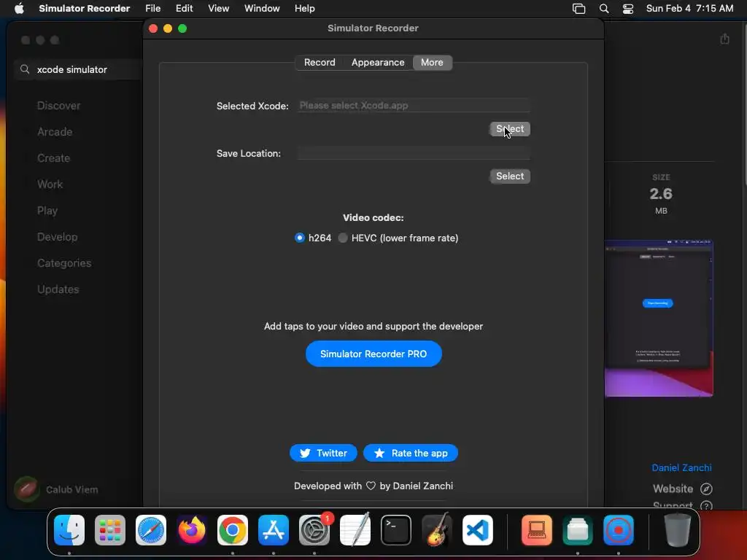Launch Safari from the dock
Viewport: 747px width, 560px height.
point(151,530)
